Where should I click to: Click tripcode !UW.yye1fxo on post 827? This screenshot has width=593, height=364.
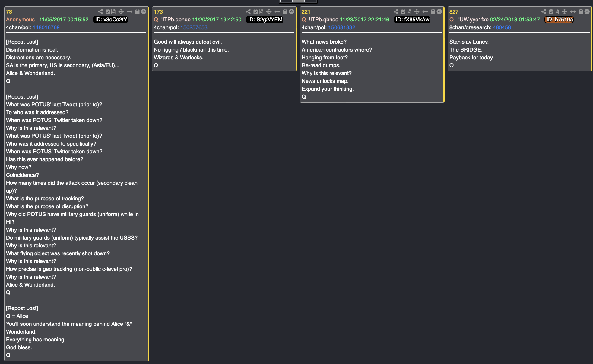click(473, 20)
